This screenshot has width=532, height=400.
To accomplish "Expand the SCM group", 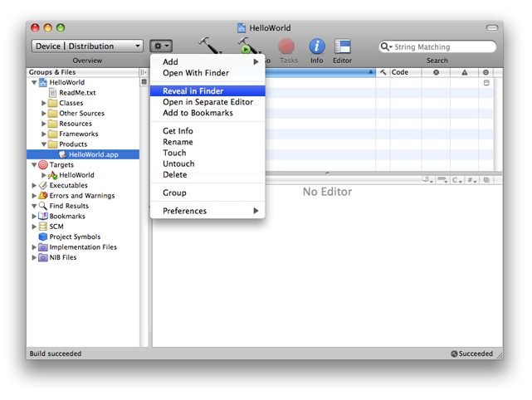I will coord(34,227).
